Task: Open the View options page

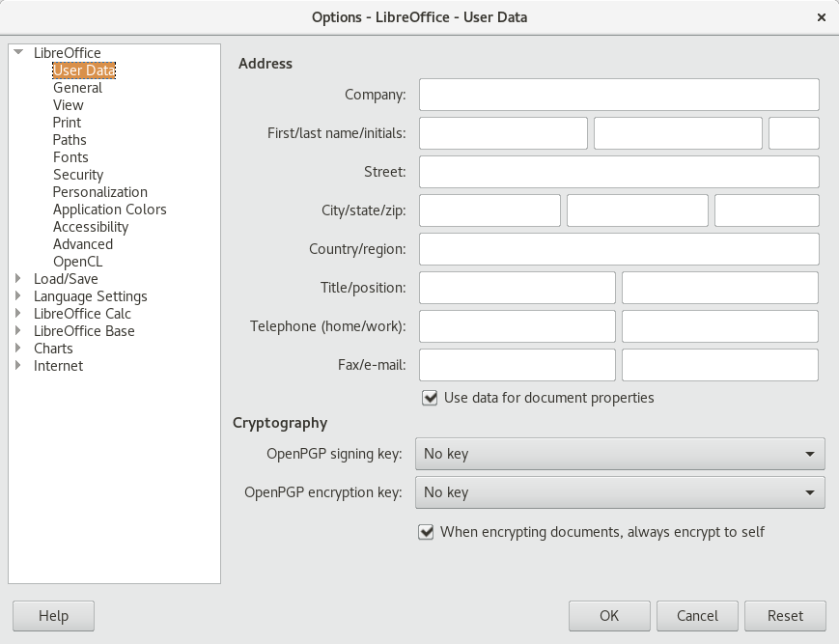Action: coord(69,105)
